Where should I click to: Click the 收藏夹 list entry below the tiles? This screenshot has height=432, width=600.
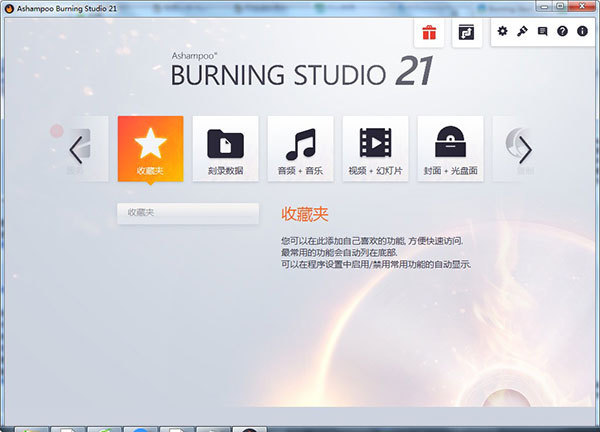(188, 213)
